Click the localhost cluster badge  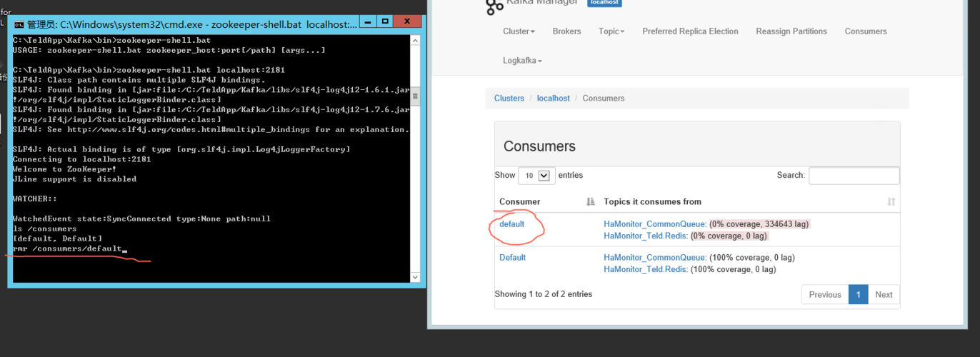pos(604,3)
